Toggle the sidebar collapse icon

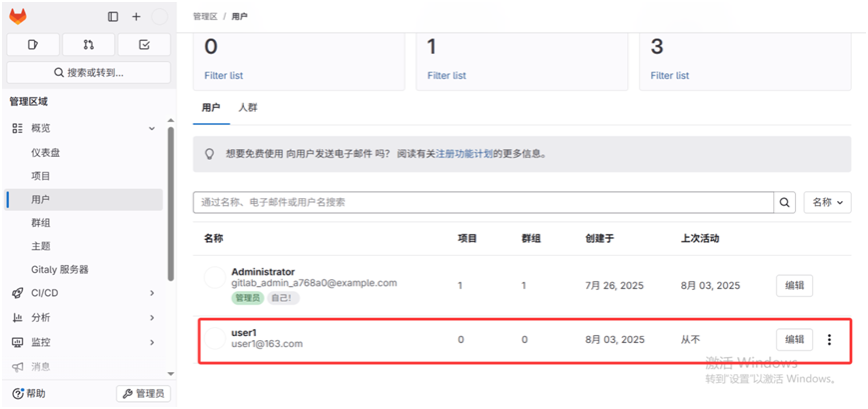pyautogui.click(x=113, y=17)
